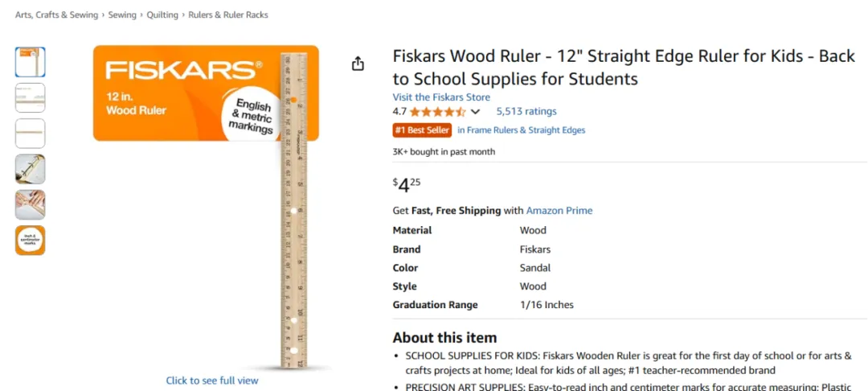The width and height of the screenshot is (868, 391).
Task: Click the #1 Best Seller badge
Action: click(x=423, y=130)
